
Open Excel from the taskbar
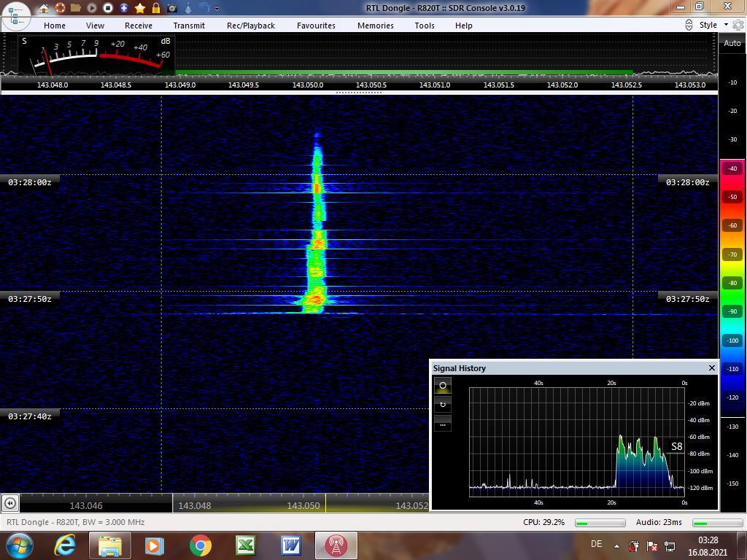click(246, 545)
